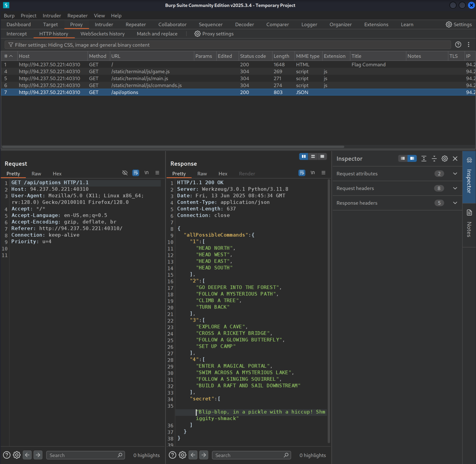Focus the Request search field

[x=85, y=455]
